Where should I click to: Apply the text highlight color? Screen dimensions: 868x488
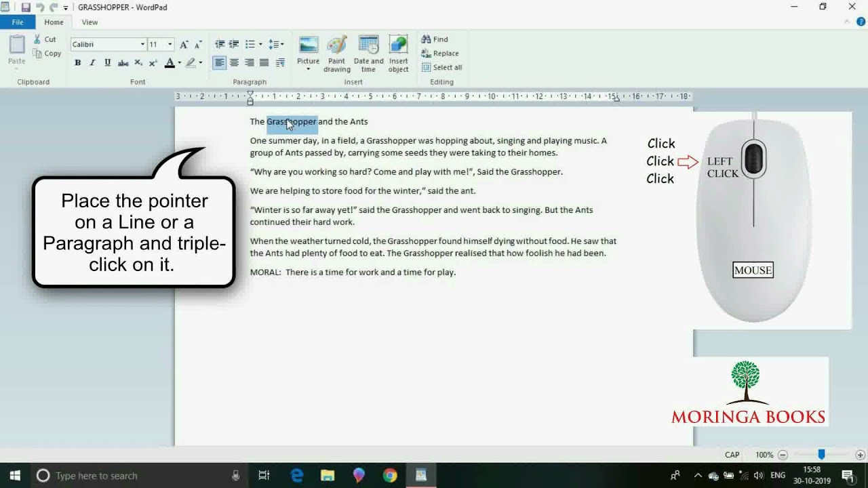[191, 63]
